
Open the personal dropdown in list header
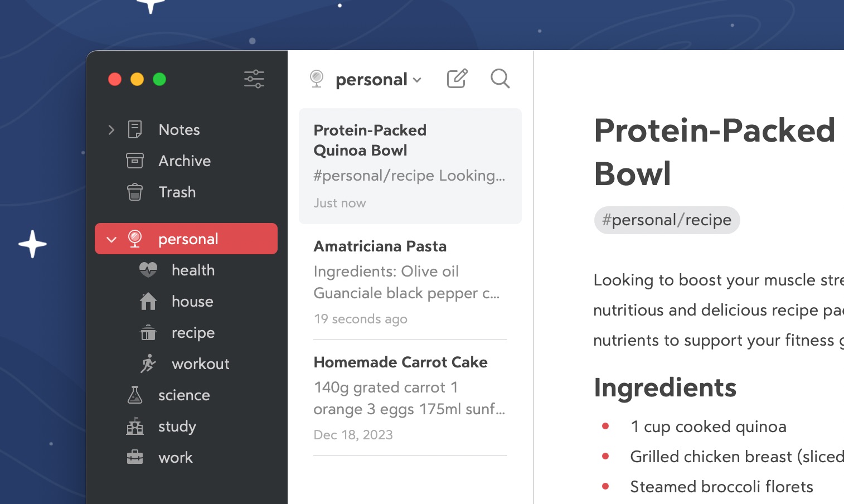(379, 80)
